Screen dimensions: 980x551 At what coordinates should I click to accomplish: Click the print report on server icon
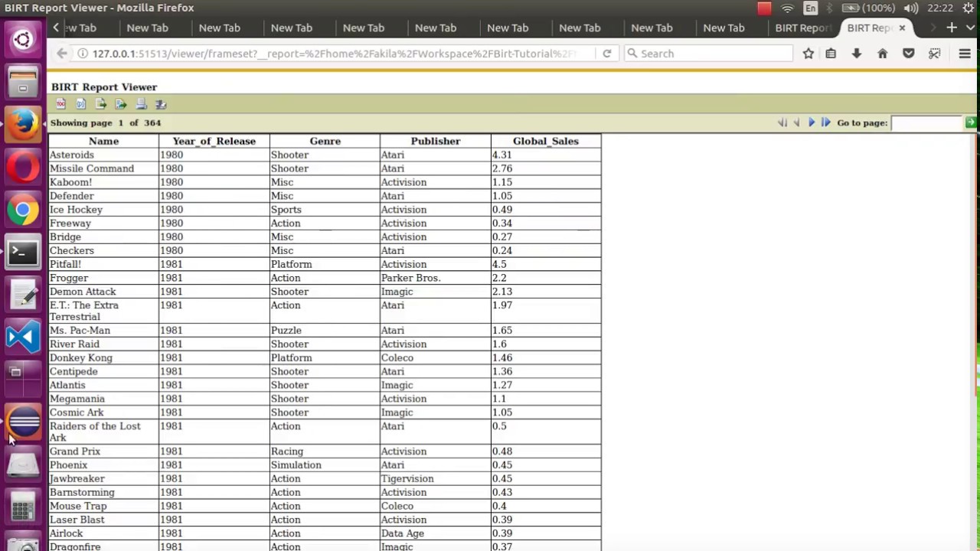tap(161, 104)
